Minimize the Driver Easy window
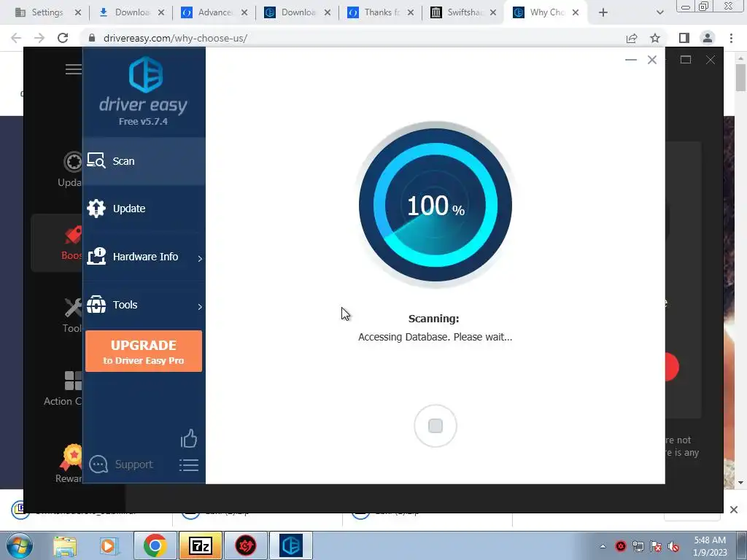This screenshot has height=560, width=747. tap(631, 60)
